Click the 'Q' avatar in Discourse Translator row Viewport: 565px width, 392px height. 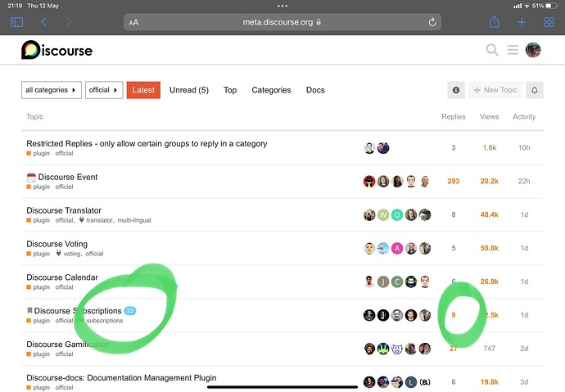coord(397,215)
